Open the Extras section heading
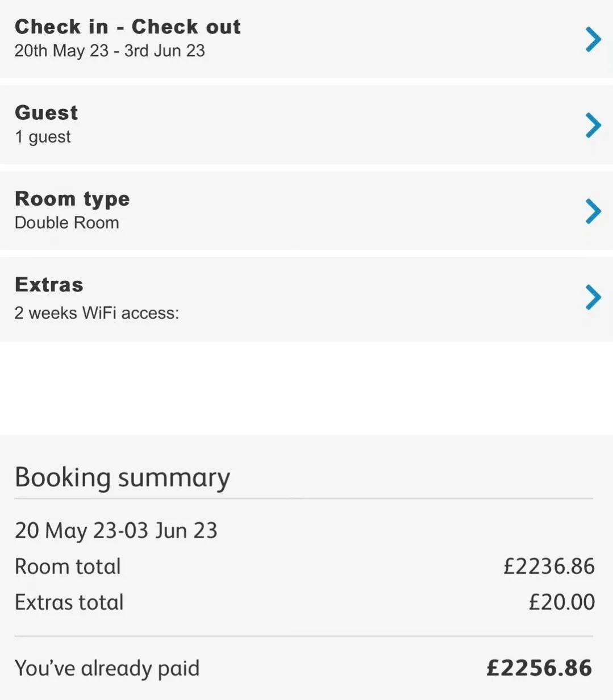 point(49,285)
